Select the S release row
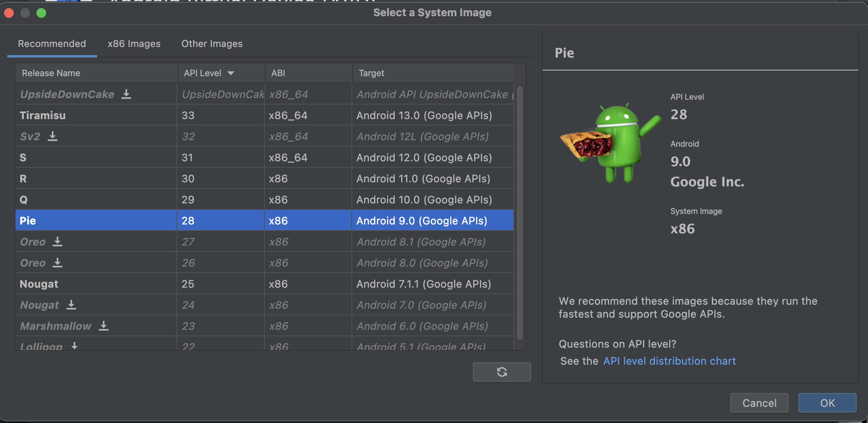Viewport: 868px width, 423px height. [x=264, y=158]
